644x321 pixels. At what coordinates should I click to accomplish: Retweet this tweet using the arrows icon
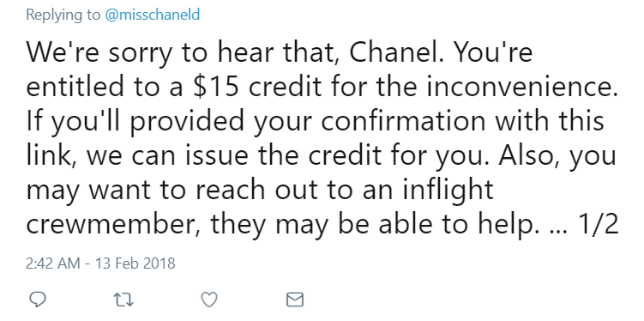pyautogui.click(x=123, y=300)
